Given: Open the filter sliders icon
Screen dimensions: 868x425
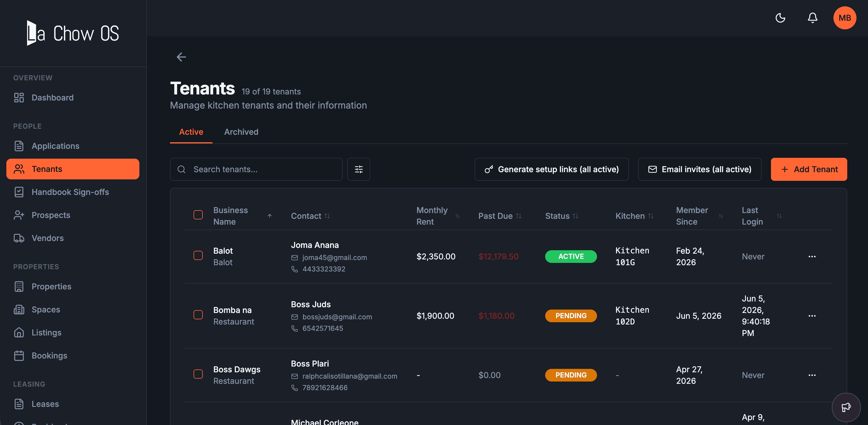Looking at the screenshot, I should click(359, 169).
